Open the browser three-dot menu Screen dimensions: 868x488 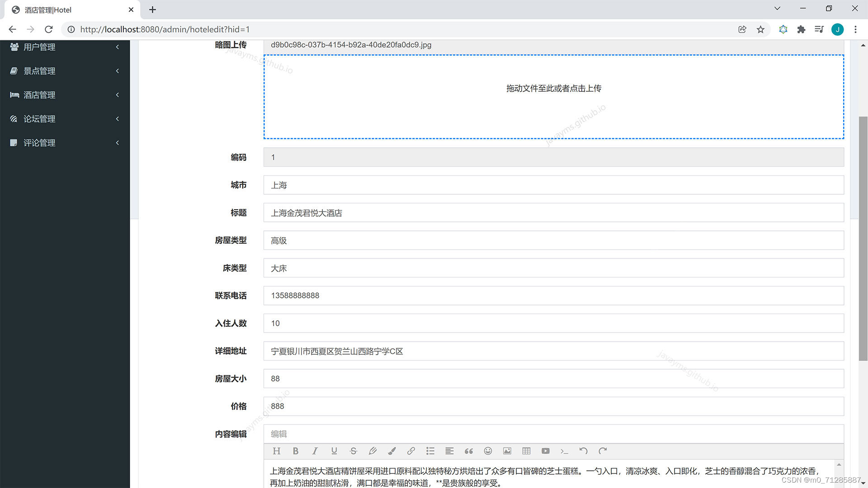(x=855, y=29)
